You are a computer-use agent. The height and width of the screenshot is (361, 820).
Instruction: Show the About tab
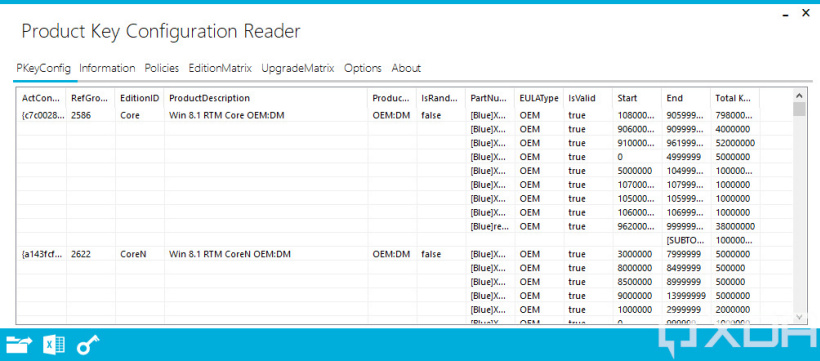pos(406,68)
